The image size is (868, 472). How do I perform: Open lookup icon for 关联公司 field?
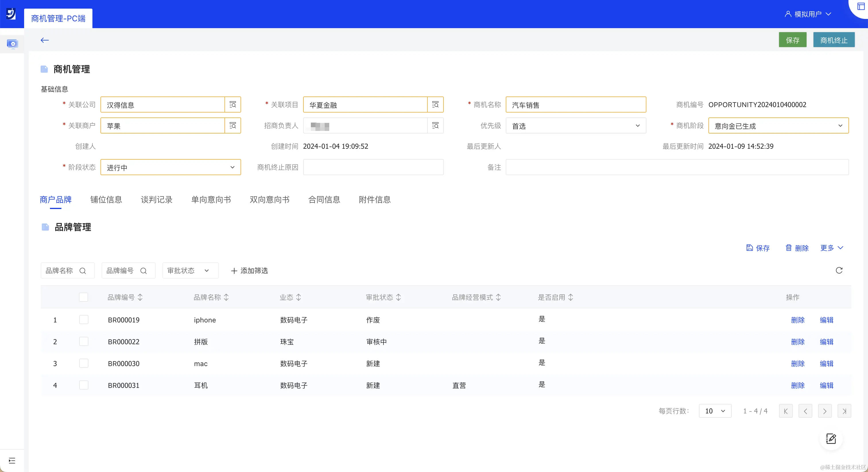[x=232, y=105]
